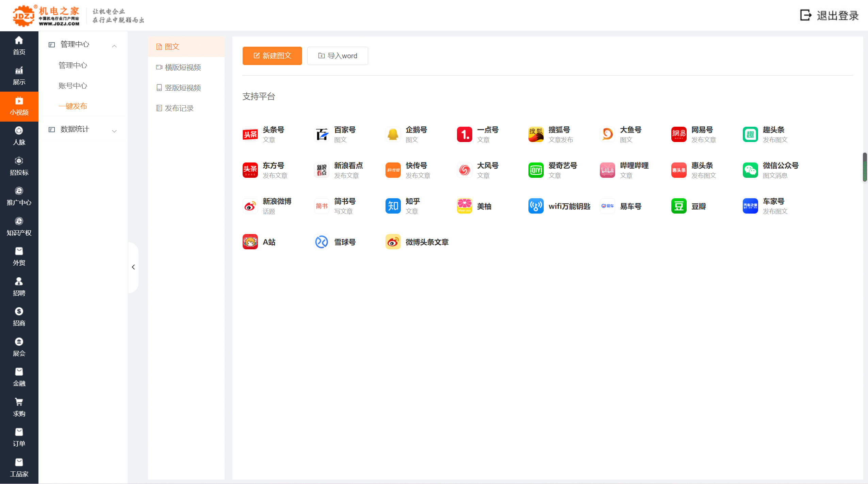The height and width of the screenshot is (484, 868).
Task: Go to 首页 in left sidebar
Action: pyautogui.click(x=19, y=46)
